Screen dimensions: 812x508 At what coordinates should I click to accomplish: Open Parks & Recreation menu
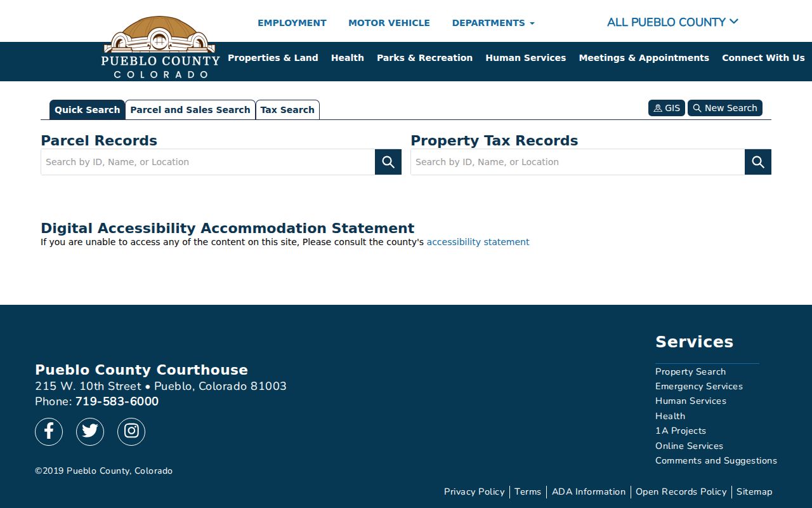tap(424, 58)
